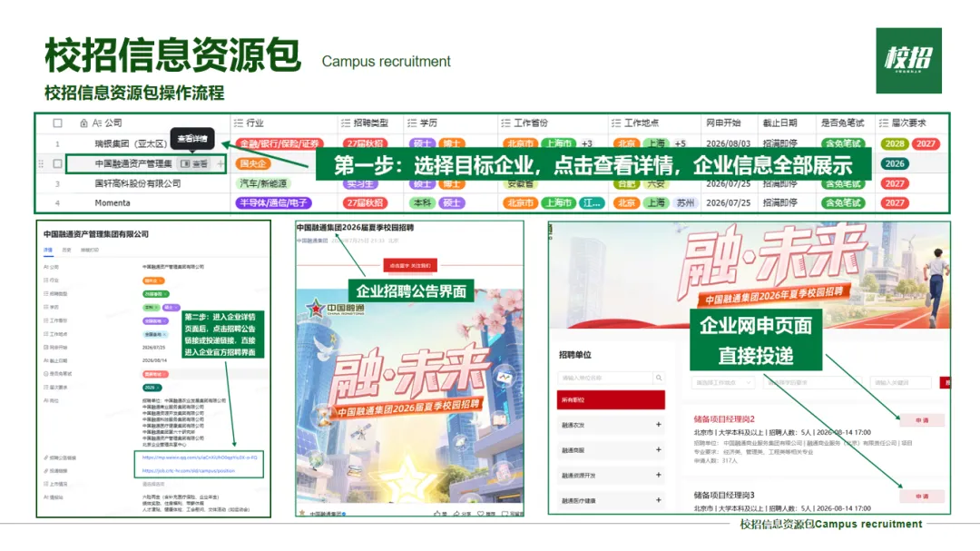The image size is (980, 551).
Task: Open the mp.weixin.qq.com recruitment announcement link
Action: pyautogui.click(x=200, y=458)
